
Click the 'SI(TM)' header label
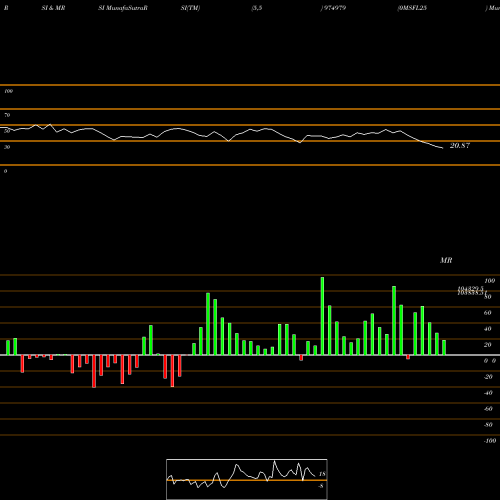coord(190,8)
